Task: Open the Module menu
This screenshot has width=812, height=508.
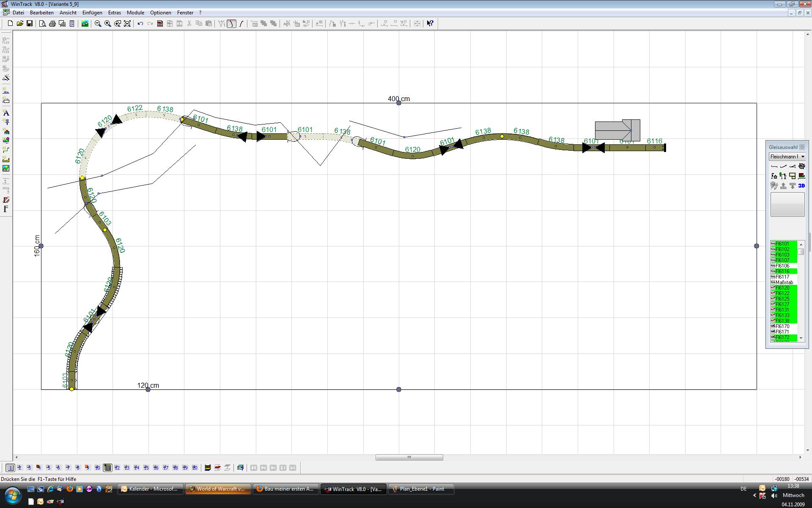Action: [x=135, y=13]
